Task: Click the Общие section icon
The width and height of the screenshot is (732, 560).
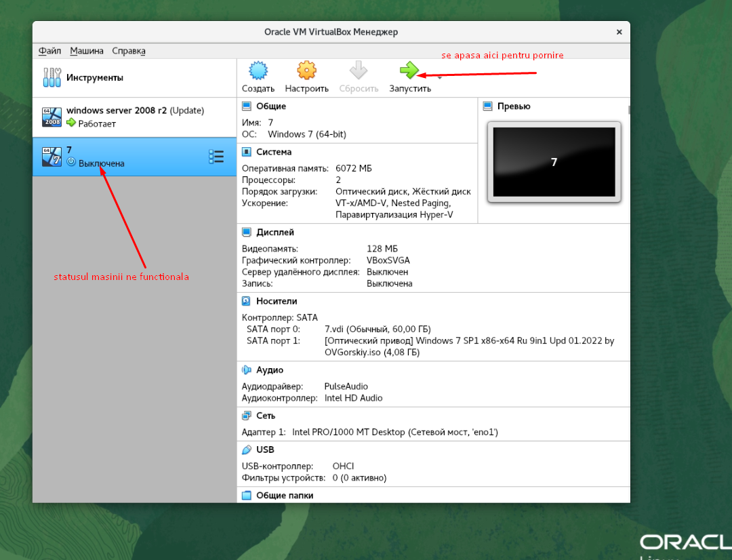Action: point(247,106)
